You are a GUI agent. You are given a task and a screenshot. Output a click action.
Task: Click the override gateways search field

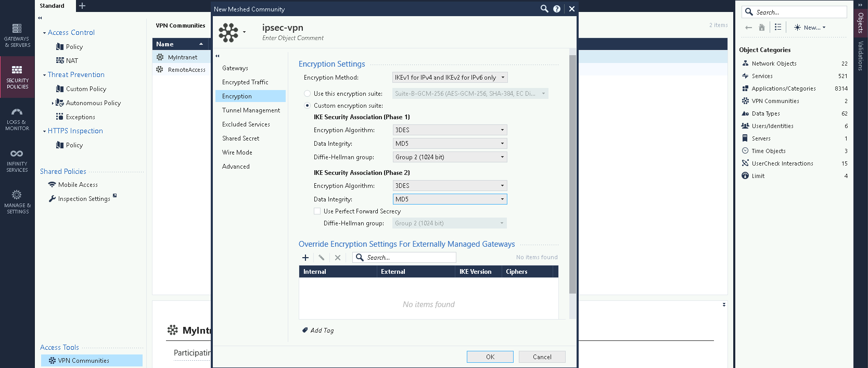(x=409, y=258)
